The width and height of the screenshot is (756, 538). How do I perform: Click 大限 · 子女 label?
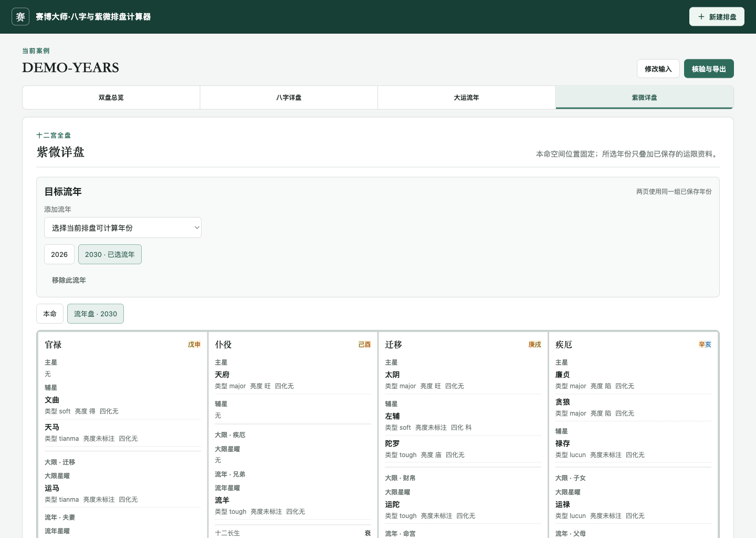[570, 478]
